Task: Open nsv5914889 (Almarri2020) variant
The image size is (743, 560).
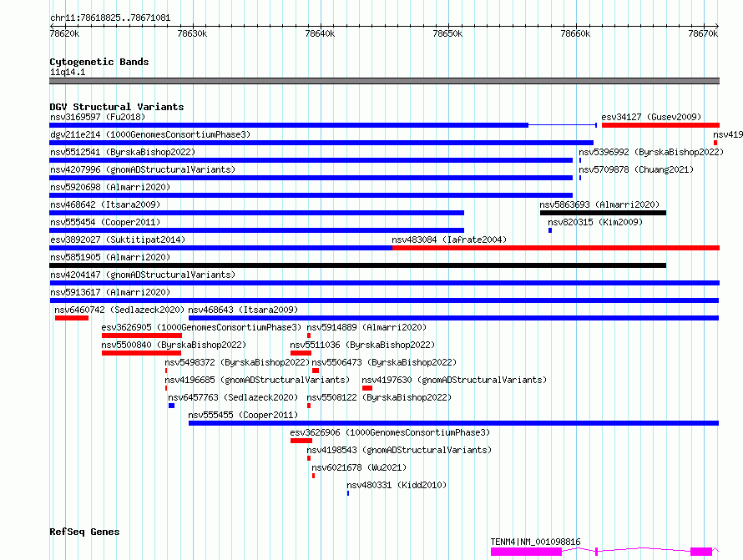Action: (x=366, y=327)
